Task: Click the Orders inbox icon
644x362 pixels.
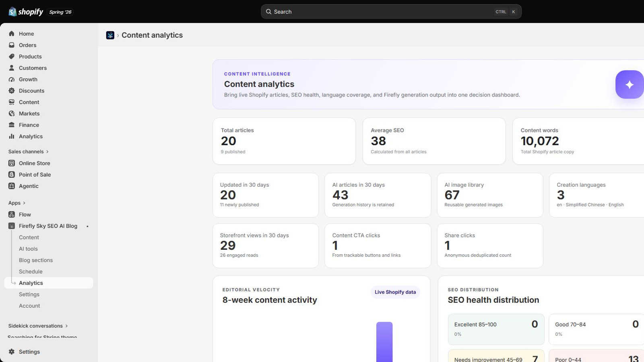Action: (12, 45)
